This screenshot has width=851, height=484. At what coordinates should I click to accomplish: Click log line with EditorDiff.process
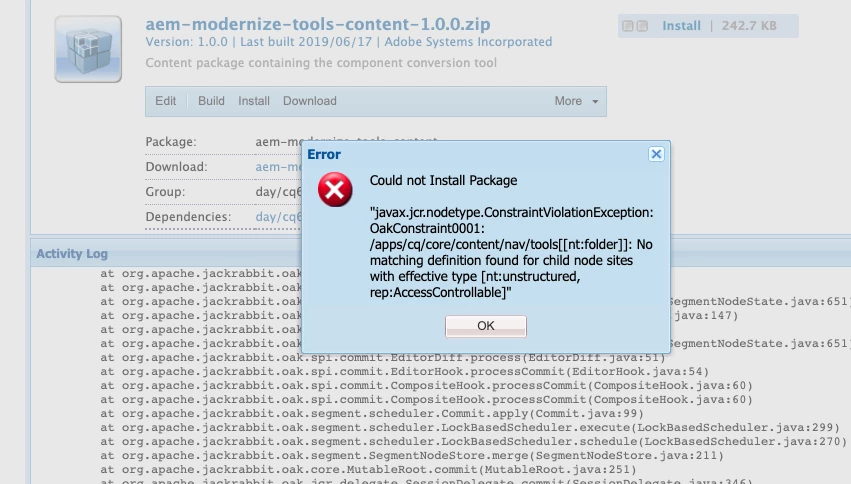(383, 358)
